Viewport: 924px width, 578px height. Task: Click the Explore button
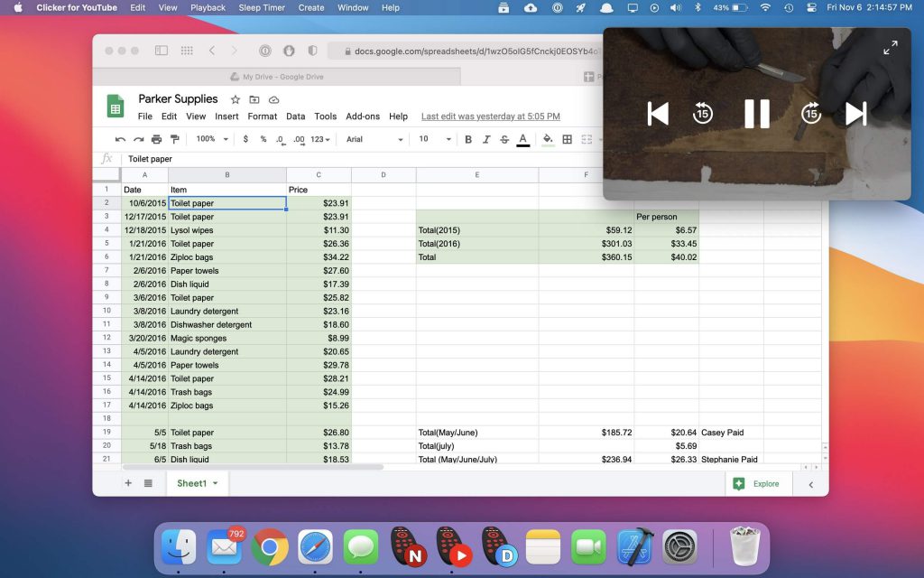pos(758,483)
